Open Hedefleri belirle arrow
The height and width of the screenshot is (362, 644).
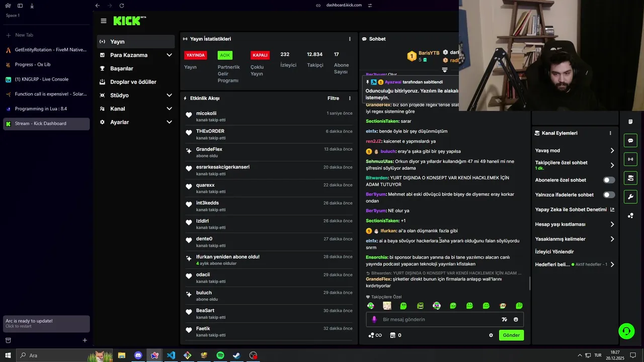(612, 264)
